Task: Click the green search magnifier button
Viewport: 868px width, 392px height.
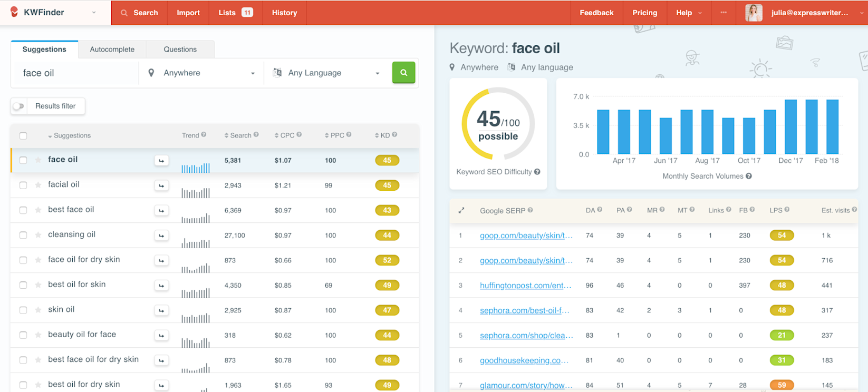Action: pyautogui.click(x=403, y=73)
